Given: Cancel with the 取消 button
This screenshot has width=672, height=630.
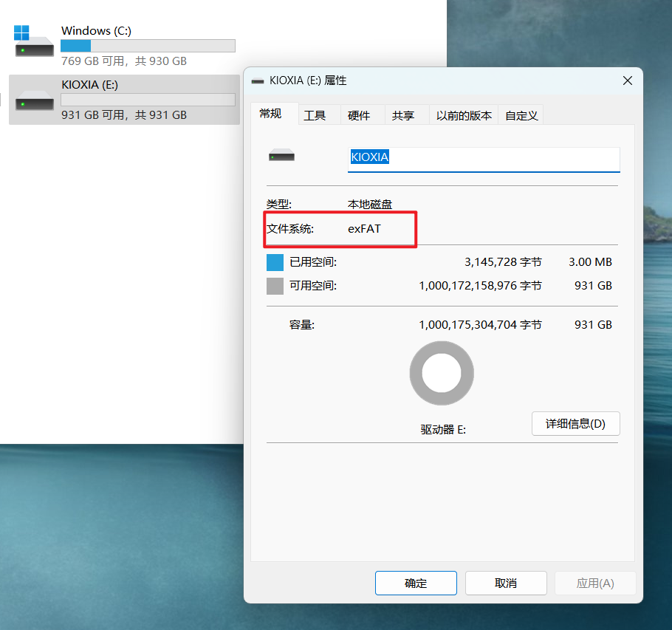Looking at the screenshot, I should pos(506,583).
